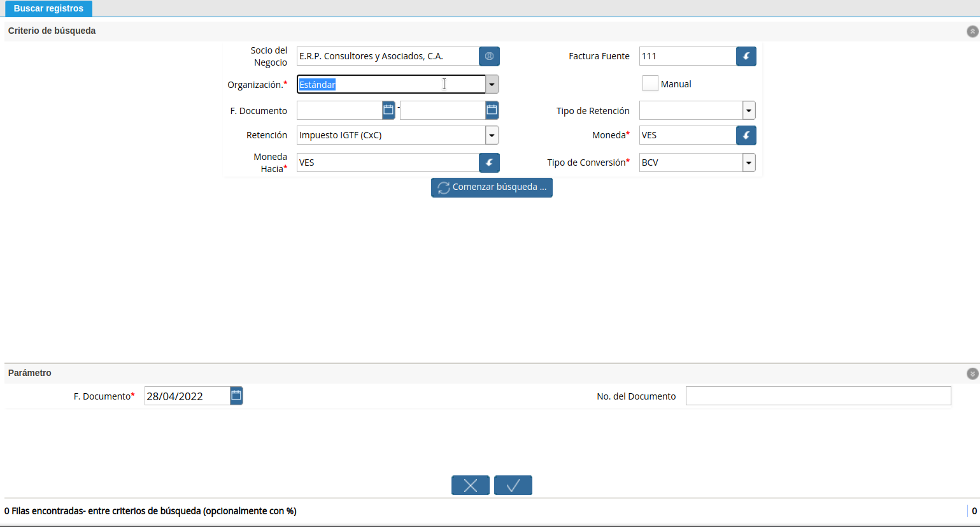Click the second F. Documento date field

443,110
